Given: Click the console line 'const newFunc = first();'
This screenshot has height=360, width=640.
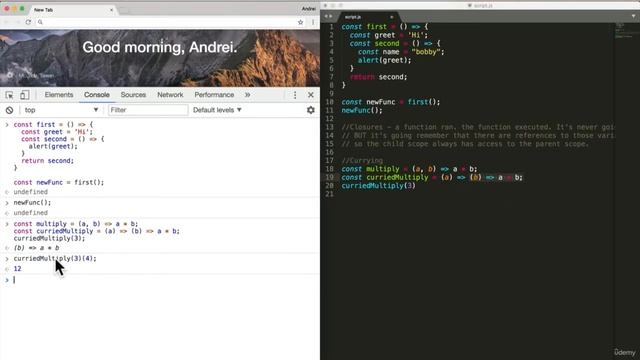Looking at the screenshot, I should (59, 182).
